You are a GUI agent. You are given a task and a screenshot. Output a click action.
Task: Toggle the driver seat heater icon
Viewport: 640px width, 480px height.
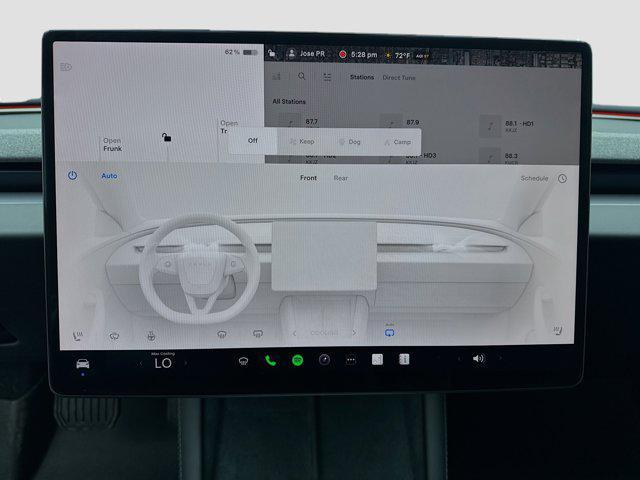coord(78,336)
